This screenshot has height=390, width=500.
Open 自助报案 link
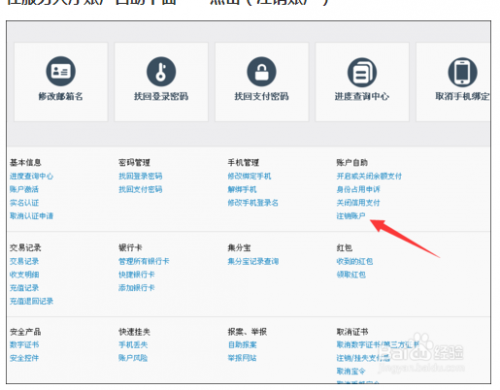click(x=242, y=345)
